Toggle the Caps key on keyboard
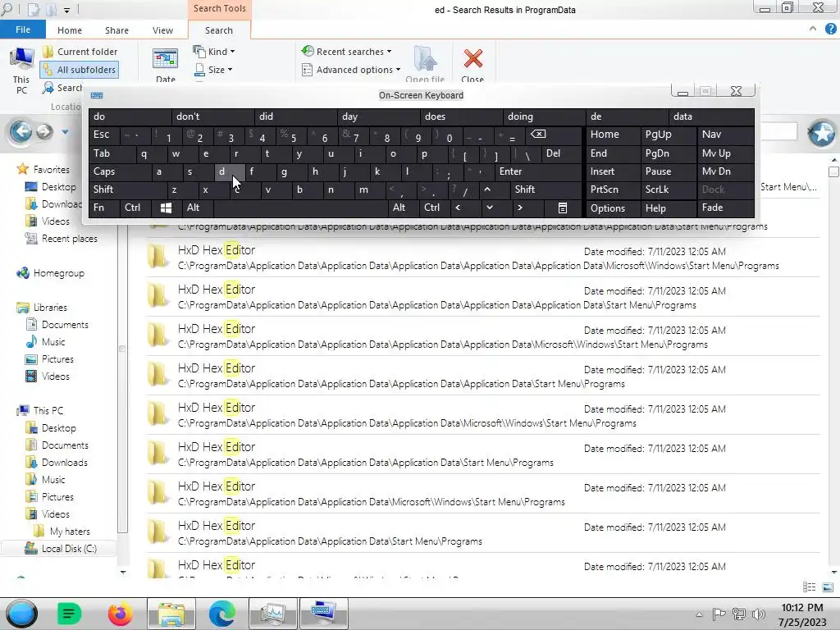 [120, 171]
